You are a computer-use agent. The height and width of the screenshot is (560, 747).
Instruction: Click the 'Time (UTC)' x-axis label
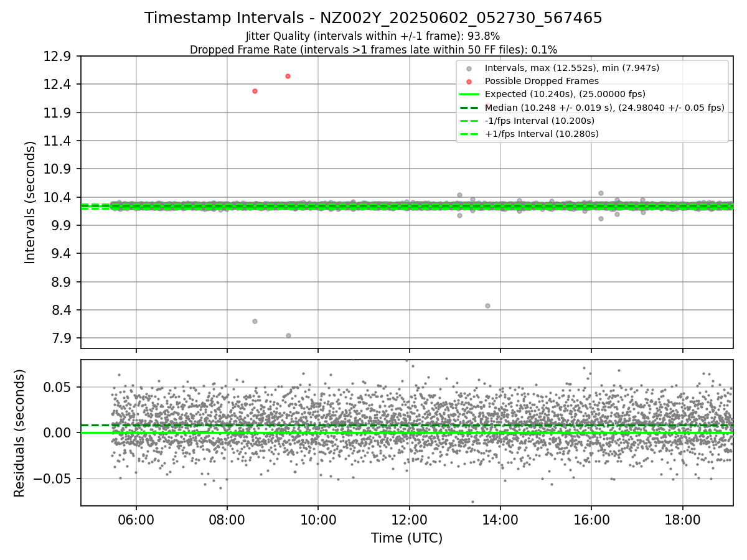[x=407, y=538]
